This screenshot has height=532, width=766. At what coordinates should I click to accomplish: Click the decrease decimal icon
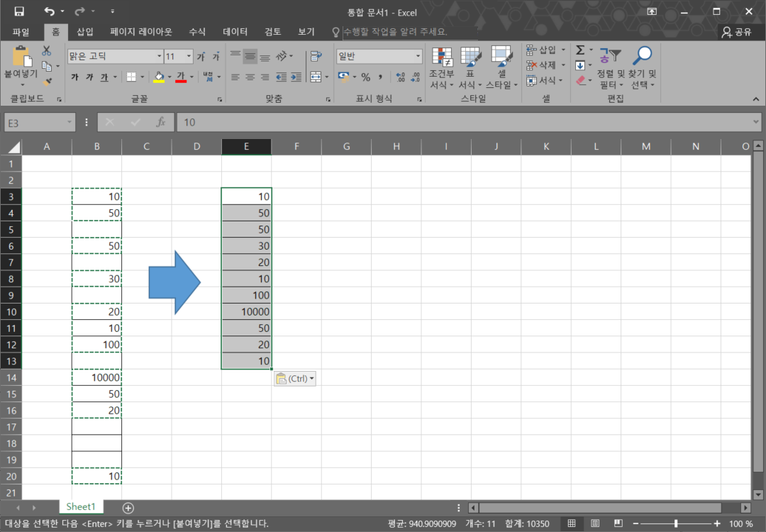click(x=415, y=77)
